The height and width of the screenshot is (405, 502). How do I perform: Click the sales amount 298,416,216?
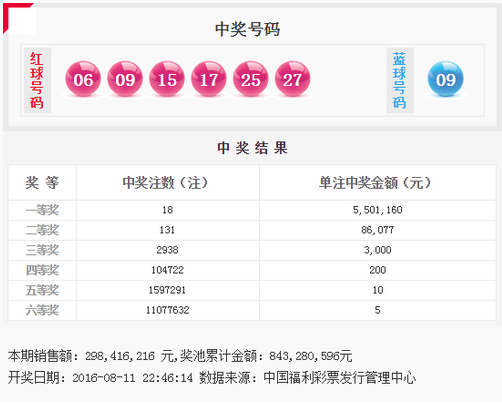click(120, 356)
